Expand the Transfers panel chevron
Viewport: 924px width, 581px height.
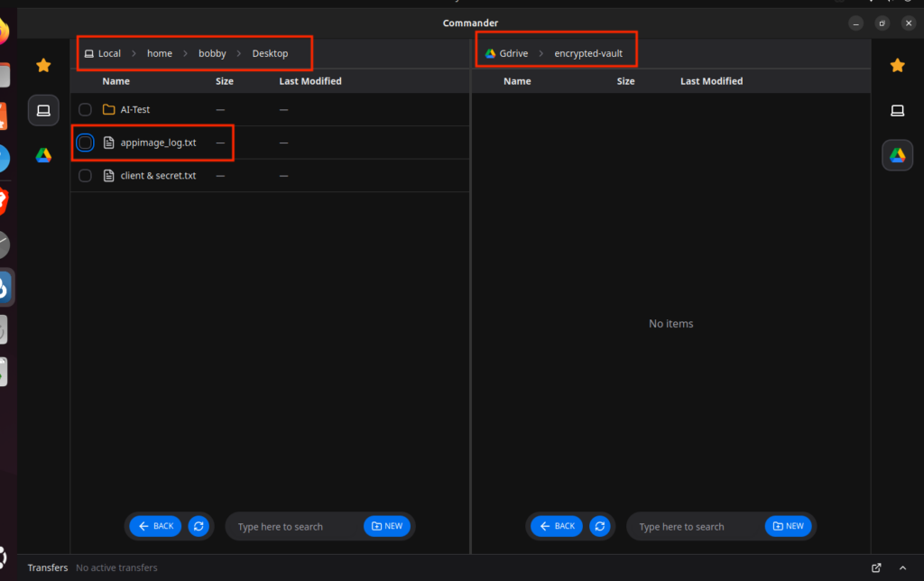[x=902, y=567]
